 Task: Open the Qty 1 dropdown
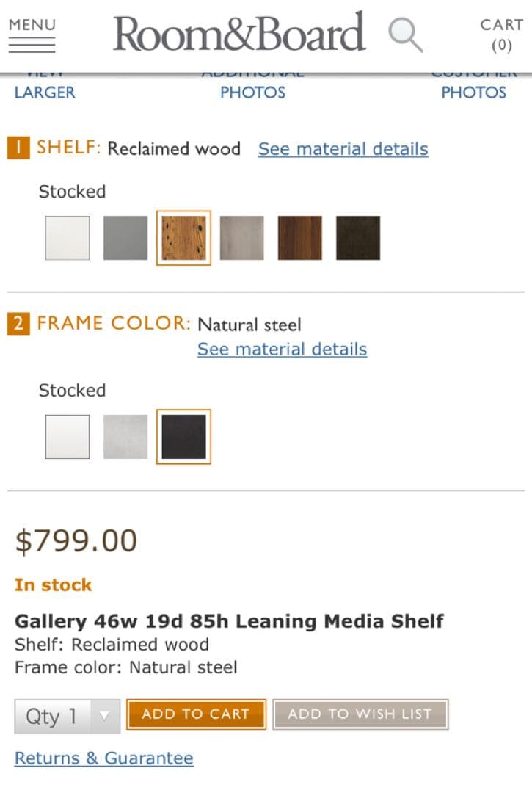[67, 716]
